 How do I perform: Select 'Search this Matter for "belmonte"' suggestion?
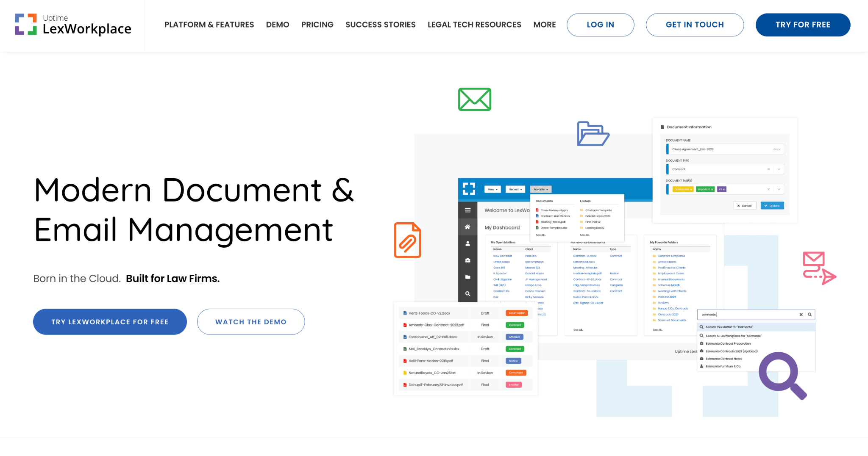tap(756, 327)
